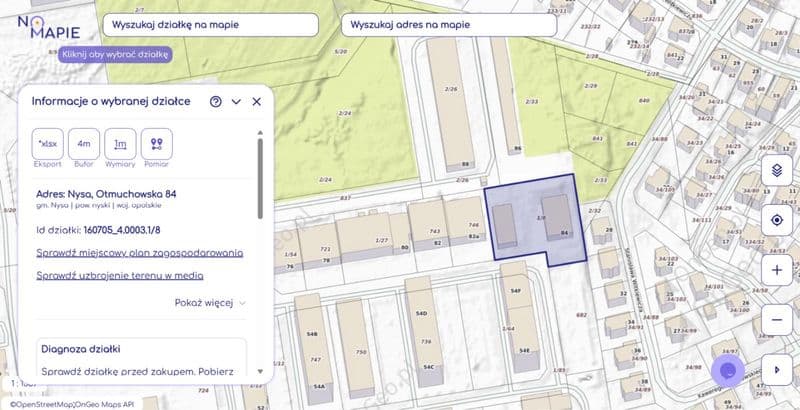The image size is (800, 410).
Task: Click green parcel labeled 2/33
Action: click(532, 102)
